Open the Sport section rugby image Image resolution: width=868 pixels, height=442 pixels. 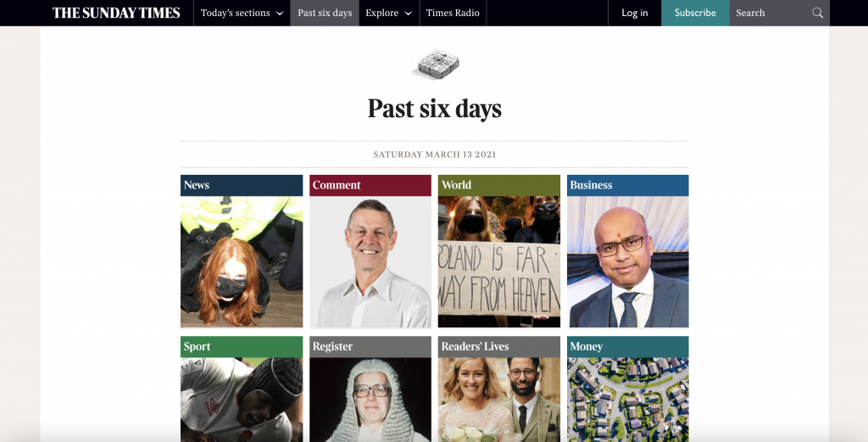(242, 400)
